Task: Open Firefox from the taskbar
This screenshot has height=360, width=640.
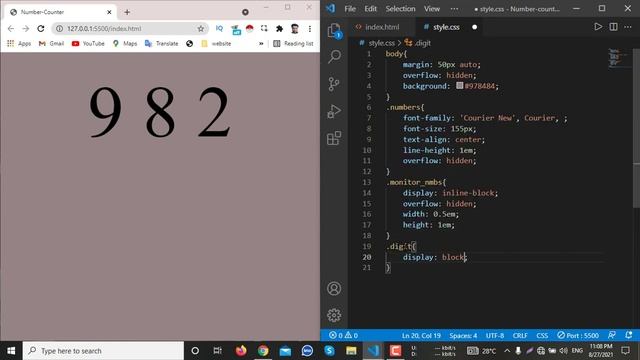Action: click(x=241, y=351)
